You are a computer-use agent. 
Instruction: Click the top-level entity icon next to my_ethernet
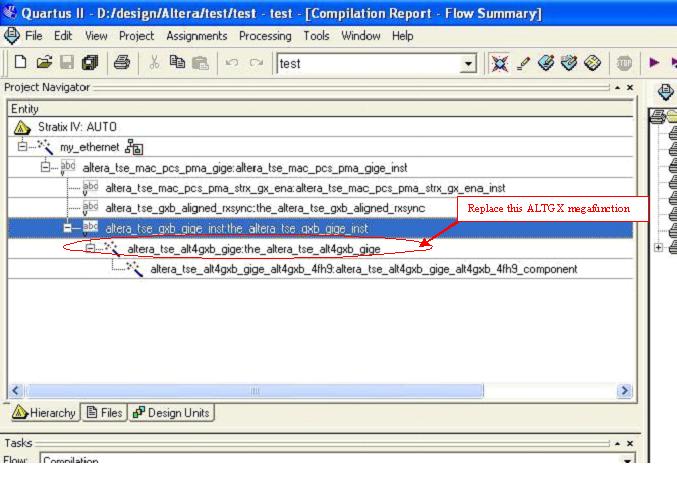[134, 147]
